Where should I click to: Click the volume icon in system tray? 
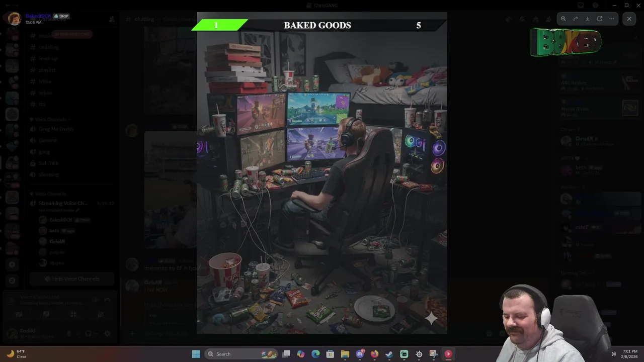(613, 354)
